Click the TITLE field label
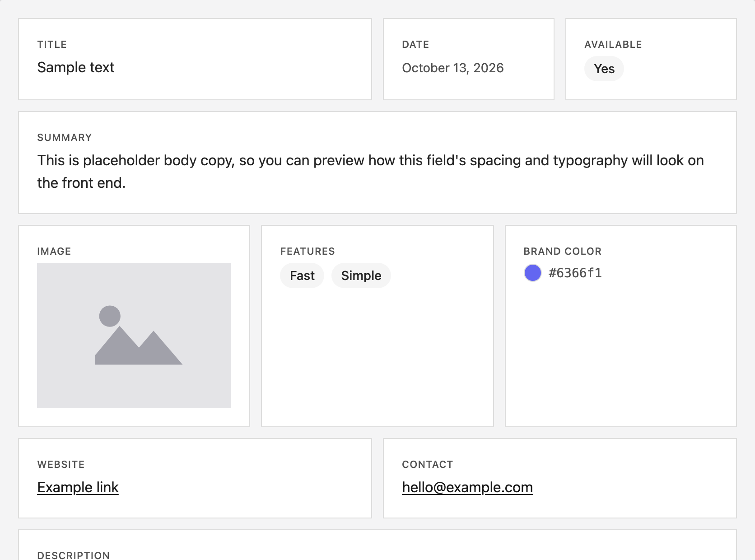Viewport: 755px width, 560px height. coord(52,44)
